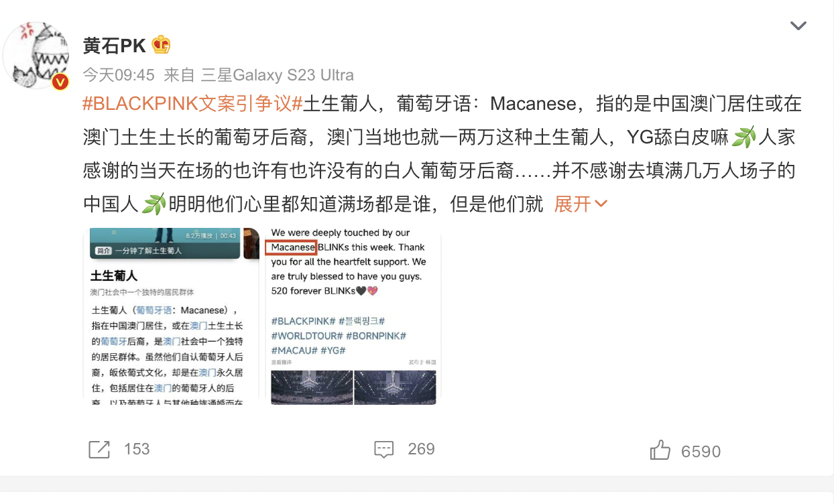Like the post with thumbs-up icon
This screenshot has width=834, height=504.
point(660,450)
